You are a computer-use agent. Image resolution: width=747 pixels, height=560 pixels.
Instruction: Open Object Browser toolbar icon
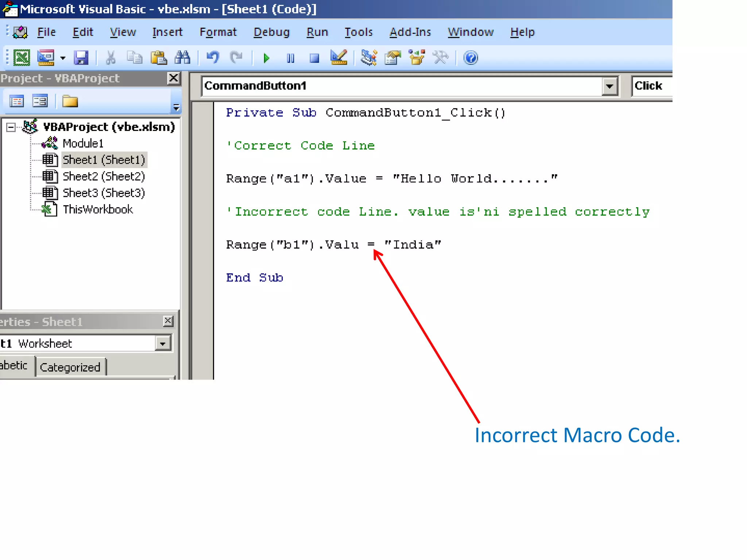(417, 58)
